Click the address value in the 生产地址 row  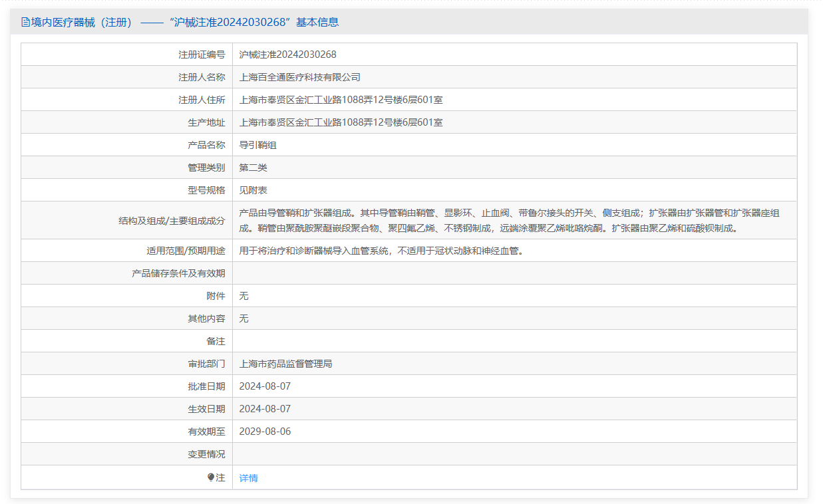pyautogui.click(x=341, y=122)
